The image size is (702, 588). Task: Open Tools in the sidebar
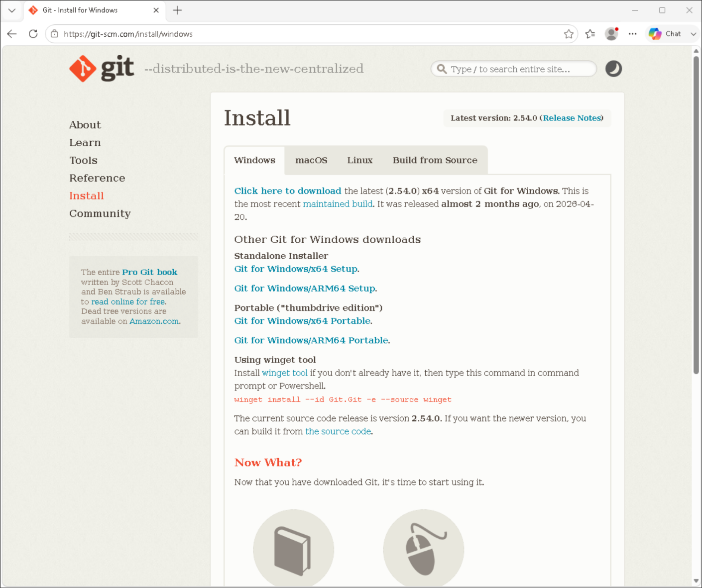pos(83,160)
